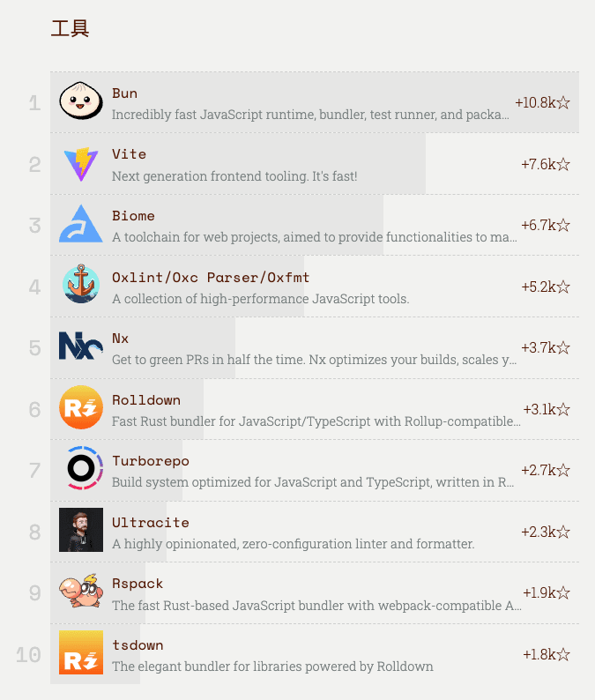This screenshot has width=595, height=700.
Task: Open the Ultracite project title link
Action: [151, 523]
